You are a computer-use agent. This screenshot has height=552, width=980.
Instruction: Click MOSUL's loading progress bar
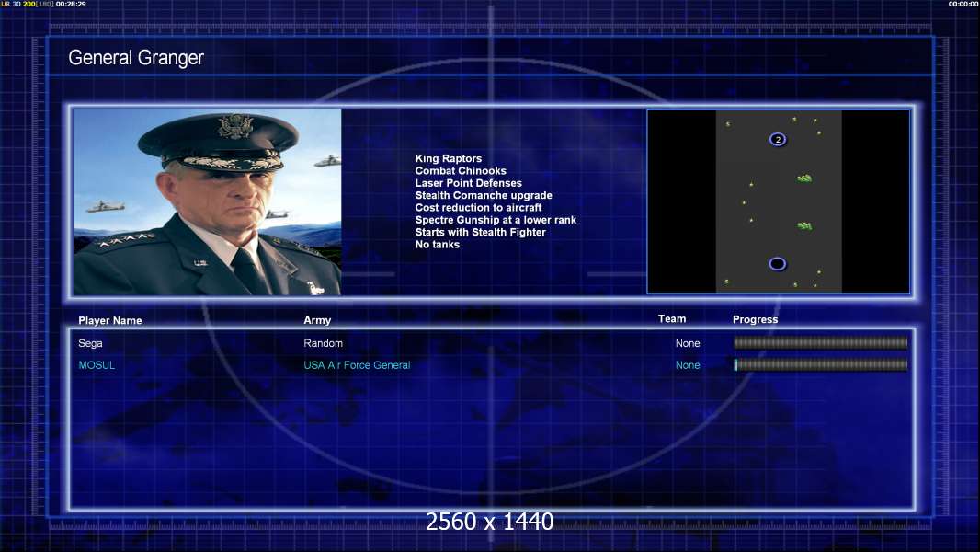tap(821, 364)
